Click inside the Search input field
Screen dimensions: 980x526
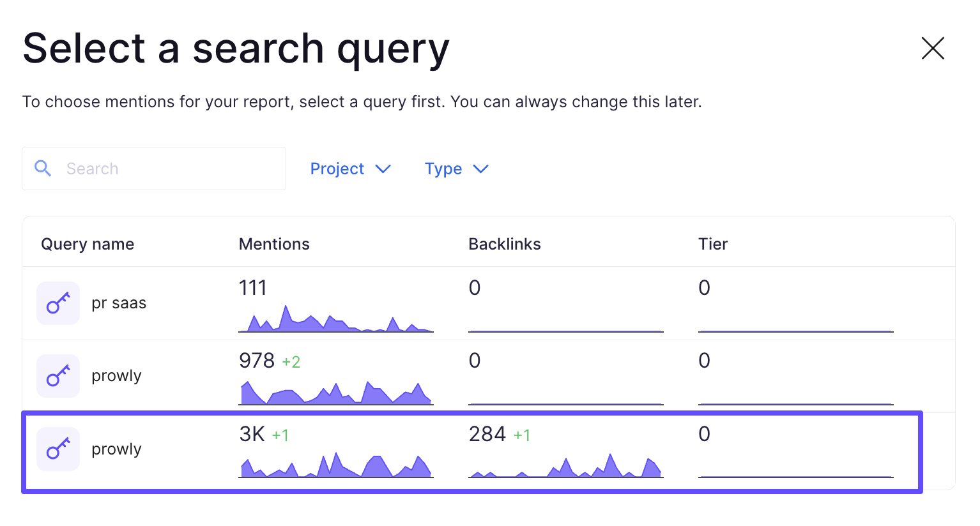point(153,169)
